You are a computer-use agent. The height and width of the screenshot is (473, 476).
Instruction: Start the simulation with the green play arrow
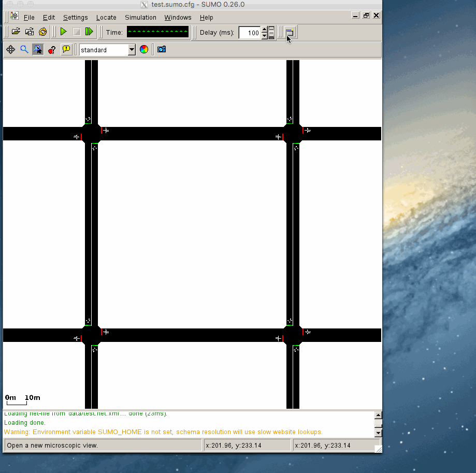[x=63, y=32]
